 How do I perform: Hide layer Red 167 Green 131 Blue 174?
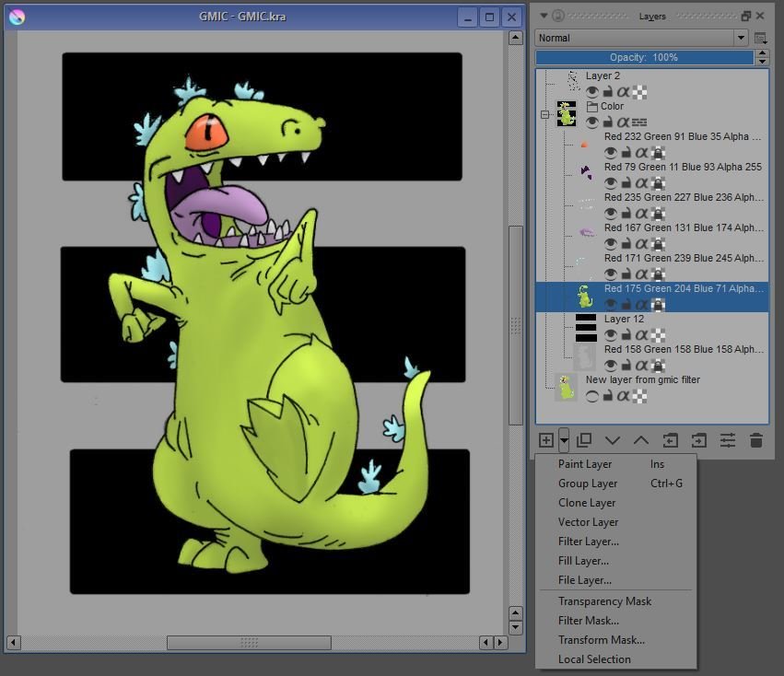611,244
